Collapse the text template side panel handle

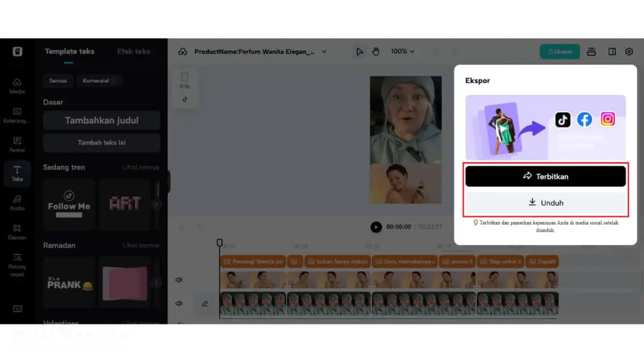[168, 181]
